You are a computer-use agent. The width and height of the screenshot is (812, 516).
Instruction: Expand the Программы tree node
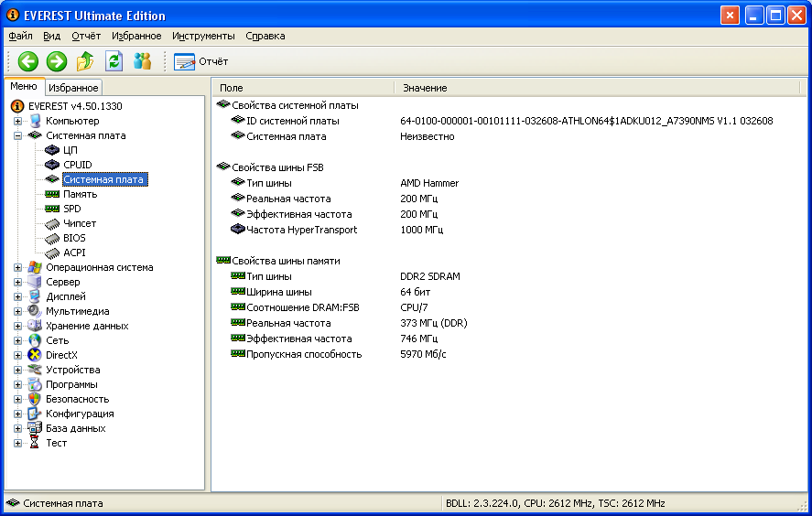[x=17, y=384]
